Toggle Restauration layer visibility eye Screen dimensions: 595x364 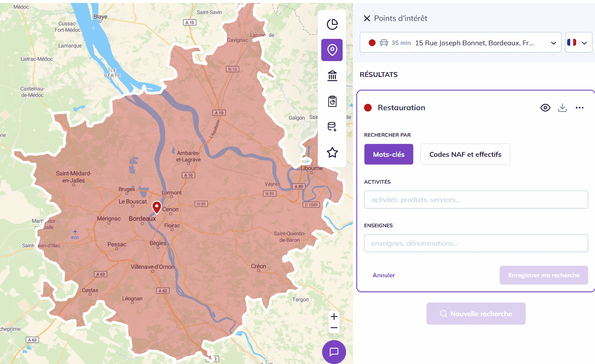coord(545,108)
